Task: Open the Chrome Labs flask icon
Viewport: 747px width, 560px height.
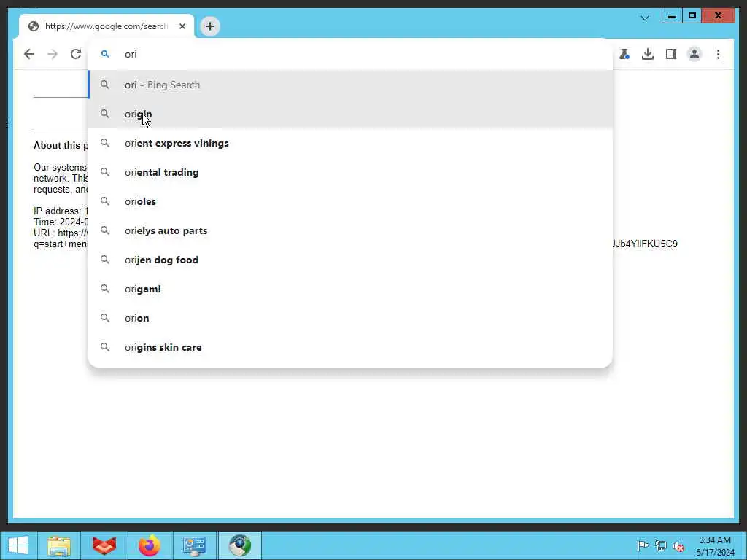Action: (x=624, y=54)
